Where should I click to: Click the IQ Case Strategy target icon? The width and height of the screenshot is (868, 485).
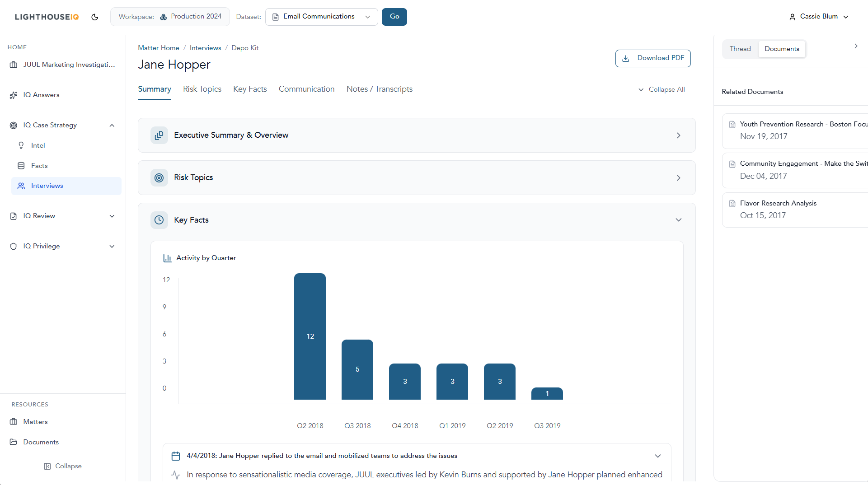click(x=14, y=126)
